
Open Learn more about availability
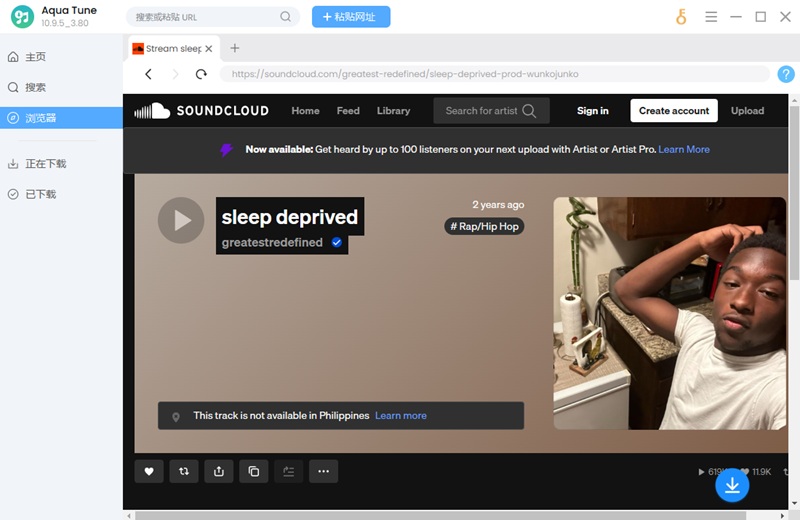click(x=401, y=415)
